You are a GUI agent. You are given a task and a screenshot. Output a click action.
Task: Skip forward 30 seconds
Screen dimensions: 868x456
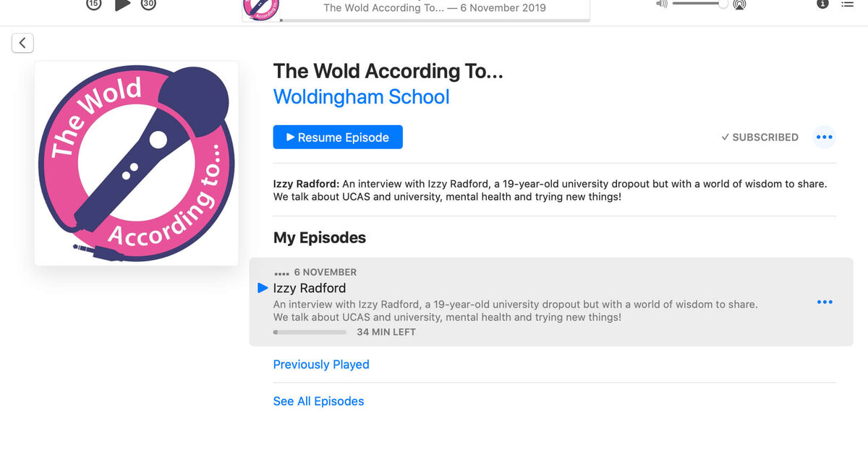(148, 4)
